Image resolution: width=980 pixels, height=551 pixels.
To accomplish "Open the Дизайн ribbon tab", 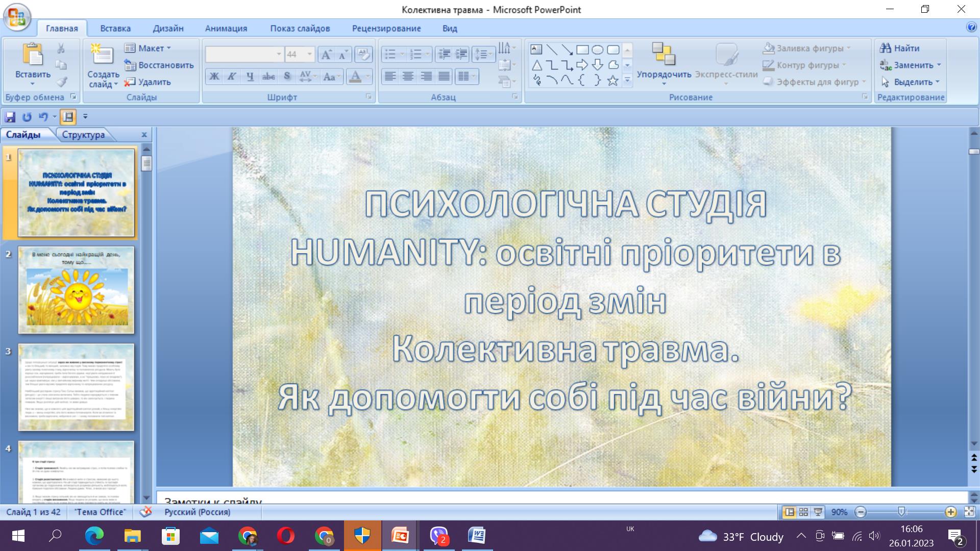I will pos(168,29).
